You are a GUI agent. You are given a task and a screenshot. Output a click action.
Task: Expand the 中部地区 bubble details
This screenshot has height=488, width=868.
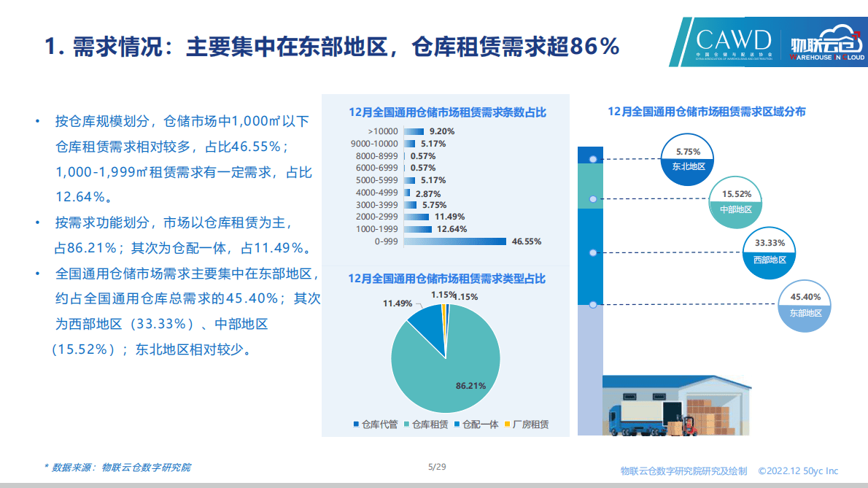pos(735,203)
